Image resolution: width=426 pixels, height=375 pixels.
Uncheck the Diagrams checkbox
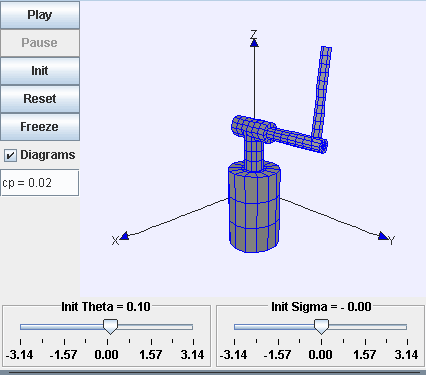point(10,155)
